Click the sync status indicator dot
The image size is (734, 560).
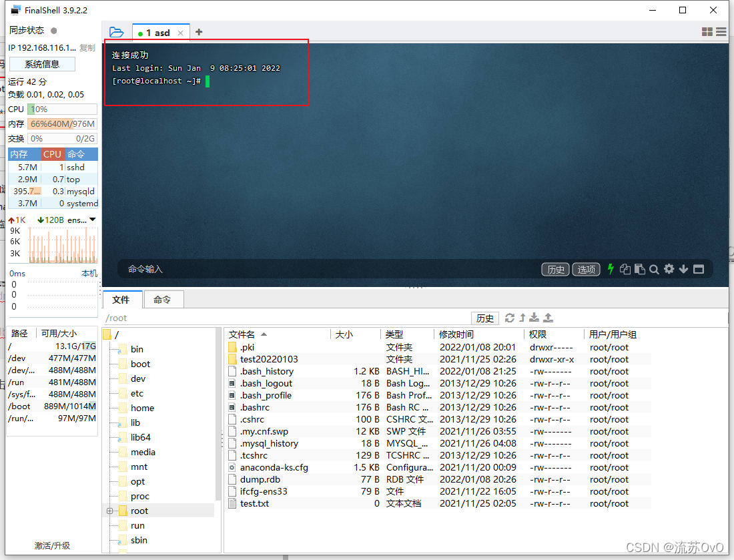click(54, 31)
